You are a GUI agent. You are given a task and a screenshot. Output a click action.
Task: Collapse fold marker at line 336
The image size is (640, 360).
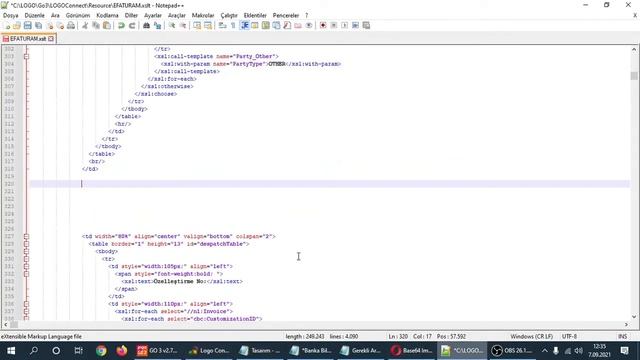coord(27,304)
